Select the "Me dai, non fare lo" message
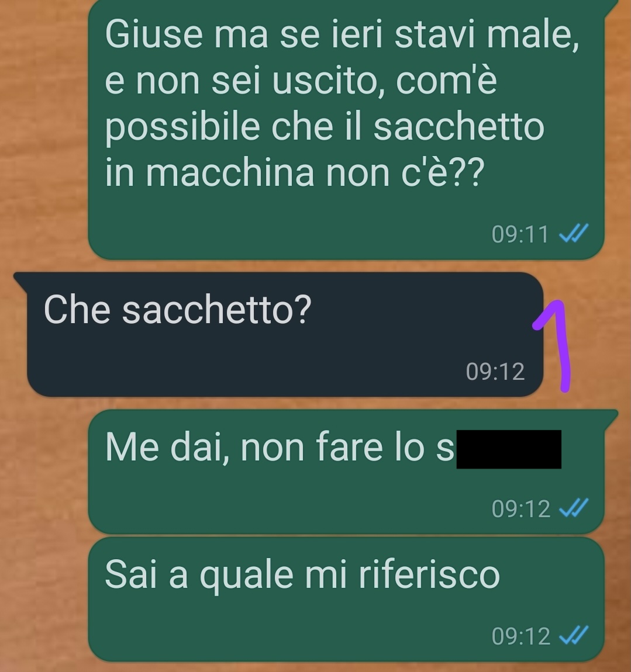The width and height of the screenshot is (631, 672). (x=346, y=472)
